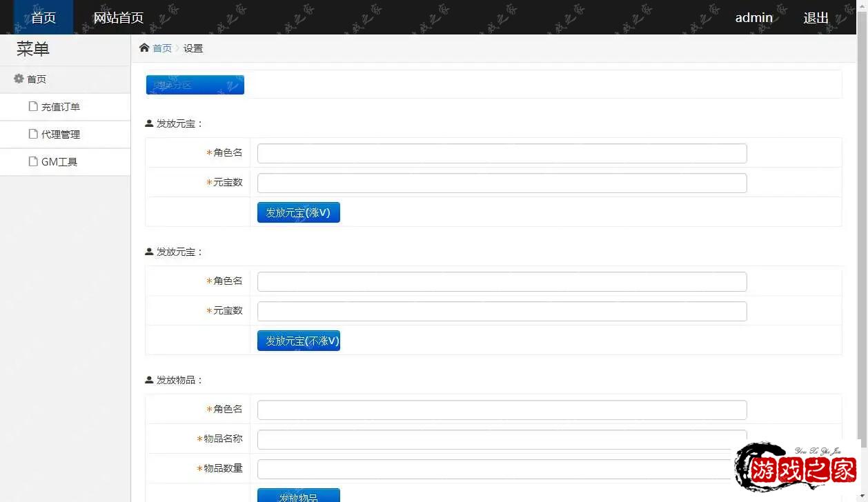Click the gear icon beside 首页 in sidebar
868x502 pixels.
(x=19, y=79)
